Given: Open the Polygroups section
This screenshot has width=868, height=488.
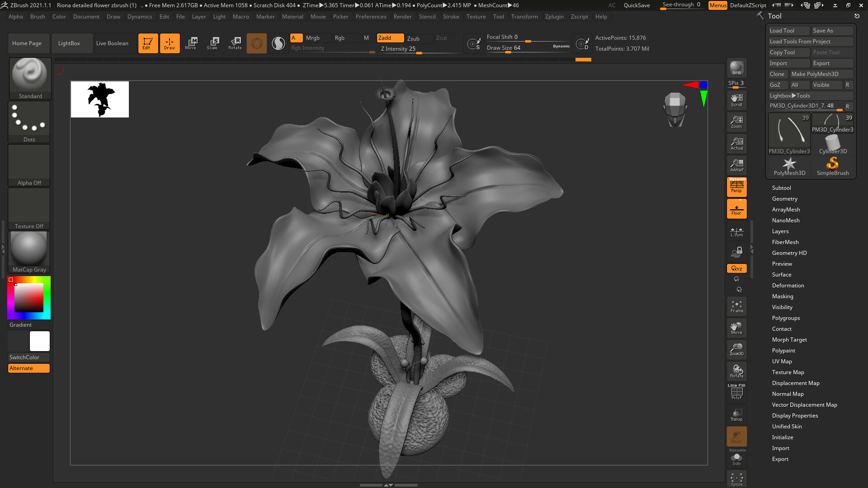Looking at the screenshot, I should pos(786,318).
